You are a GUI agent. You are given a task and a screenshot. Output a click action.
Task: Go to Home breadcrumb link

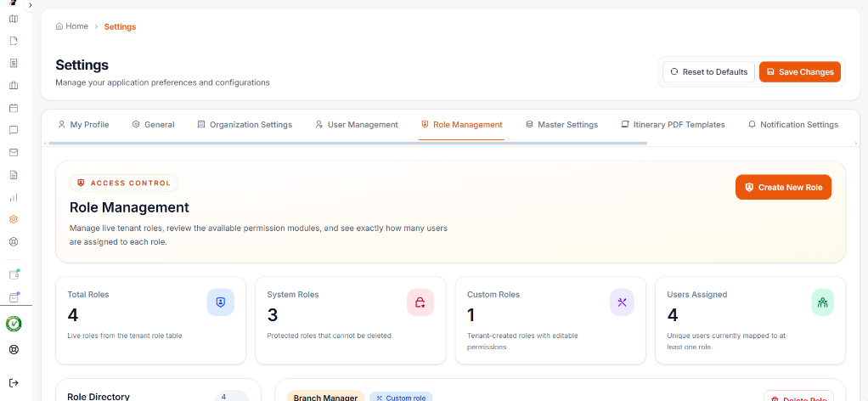pos(72,26)
